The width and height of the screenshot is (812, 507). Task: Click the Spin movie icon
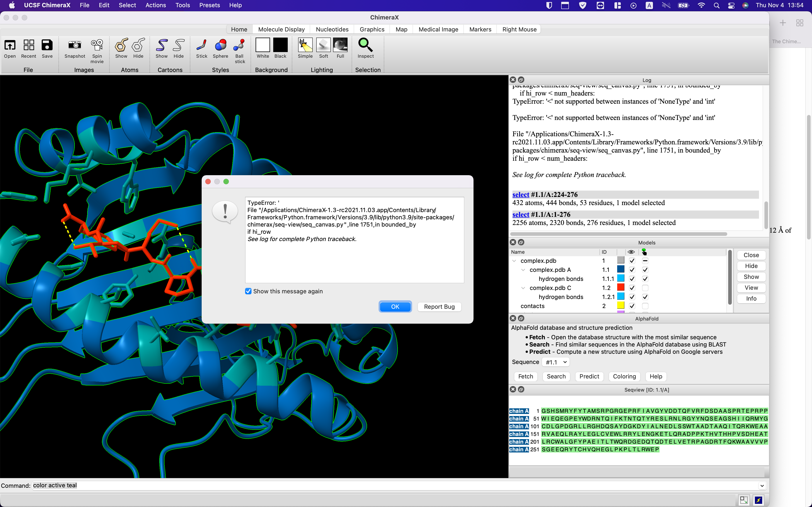click(97, 45)
